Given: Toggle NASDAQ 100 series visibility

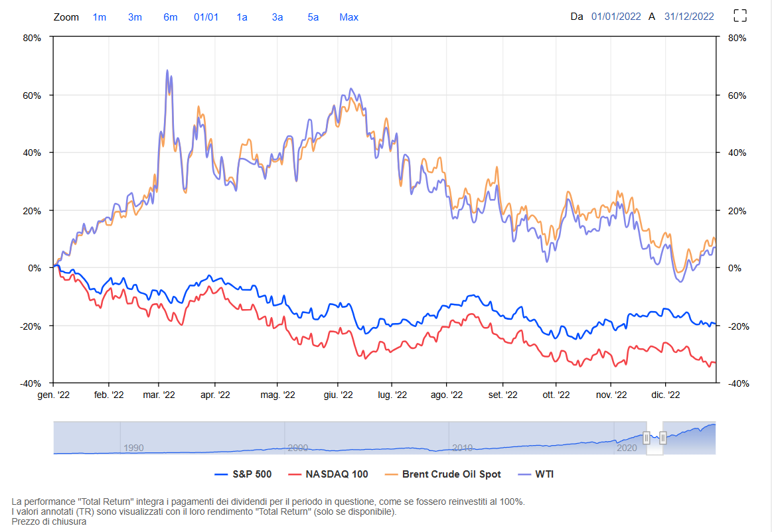Looking at the screenshot, I should [x=329, y=474].
